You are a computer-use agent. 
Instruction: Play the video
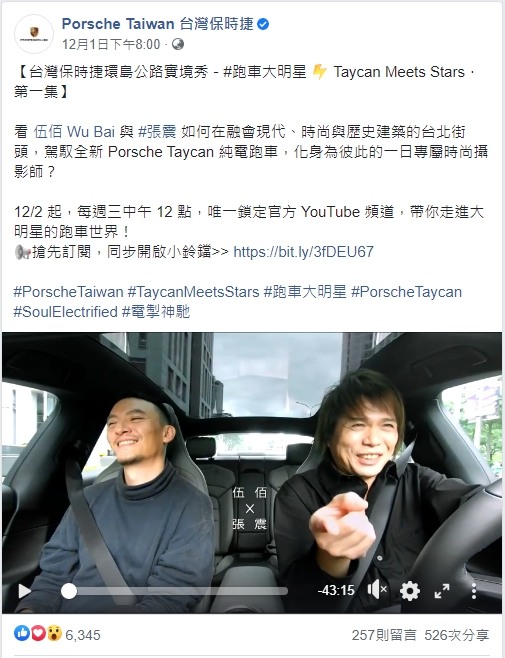25,591
